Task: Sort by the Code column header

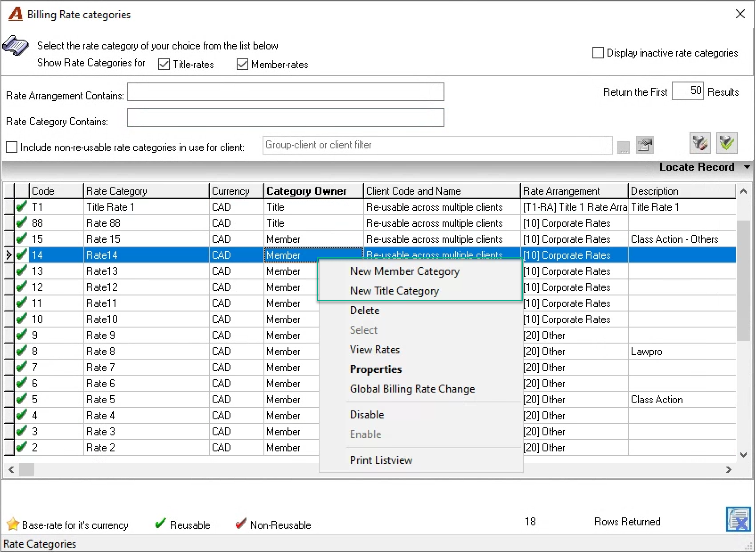Action: [56, 191]
